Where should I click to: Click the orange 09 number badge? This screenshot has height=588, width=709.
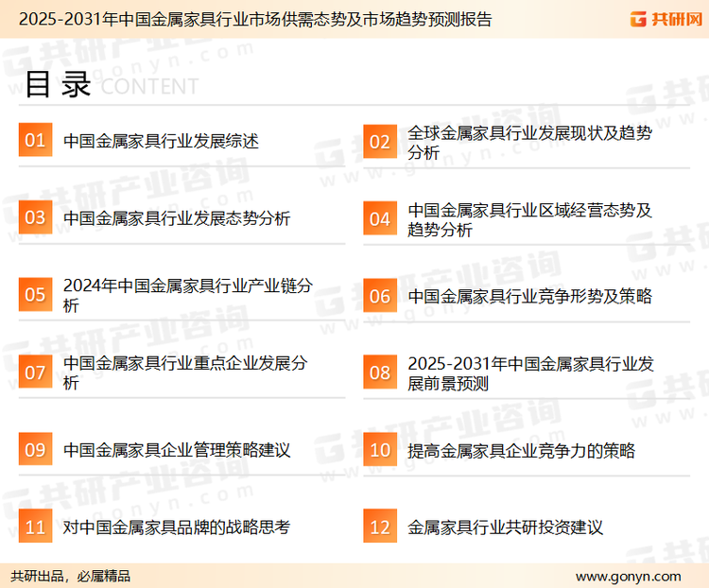click(x=35, y=449)
